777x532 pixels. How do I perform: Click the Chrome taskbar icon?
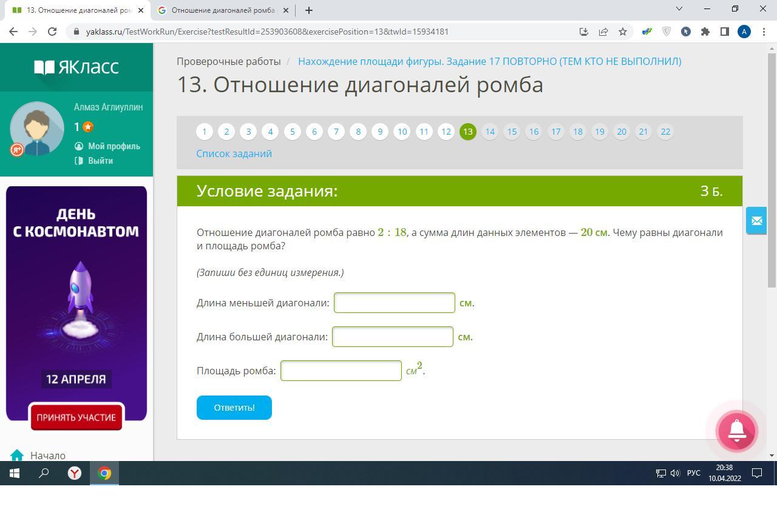[x=104, y=473]
